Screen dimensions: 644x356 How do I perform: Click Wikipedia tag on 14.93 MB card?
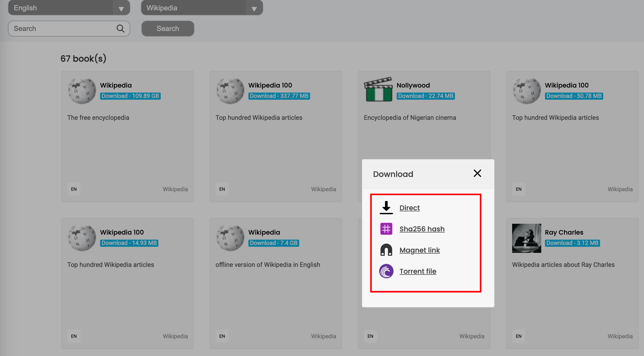(175, 336)
